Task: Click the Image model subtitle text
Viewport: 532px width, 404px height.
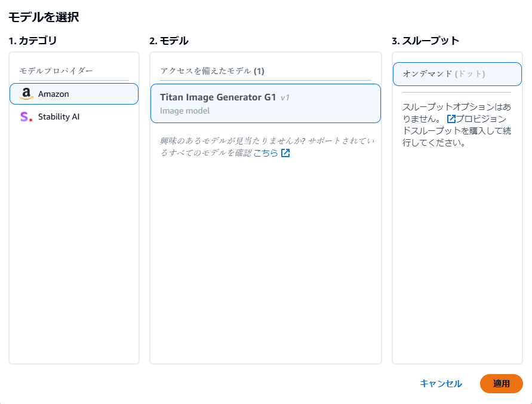Action: 184,111
